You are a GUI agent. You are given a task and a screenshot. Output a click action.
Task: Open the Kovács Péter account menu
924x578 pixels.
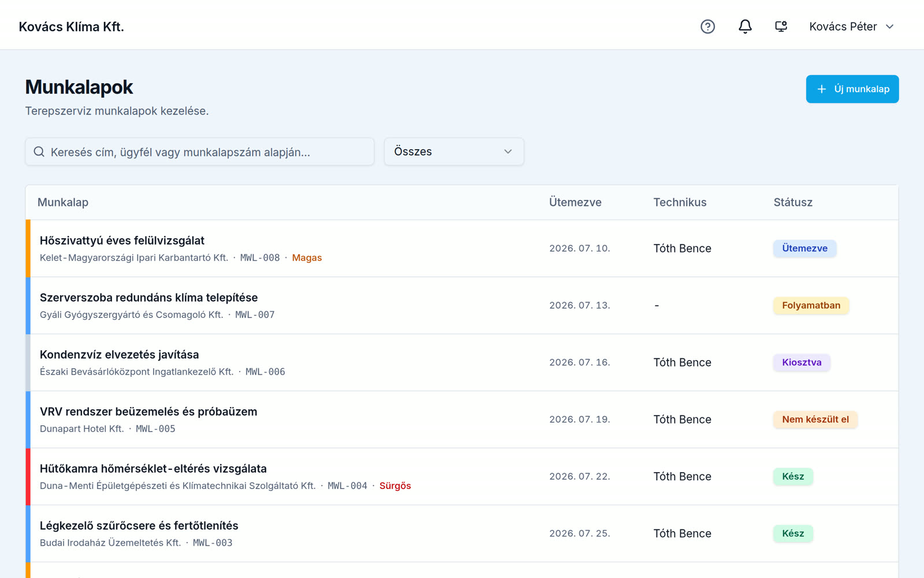point(852,27)
